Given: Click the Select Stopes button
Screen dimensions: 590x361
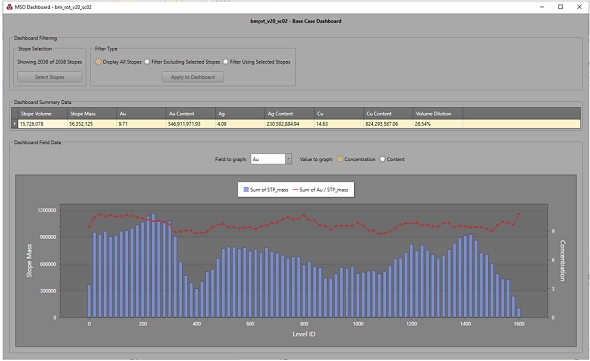Looking at the screenshot, I should [49, 77].
